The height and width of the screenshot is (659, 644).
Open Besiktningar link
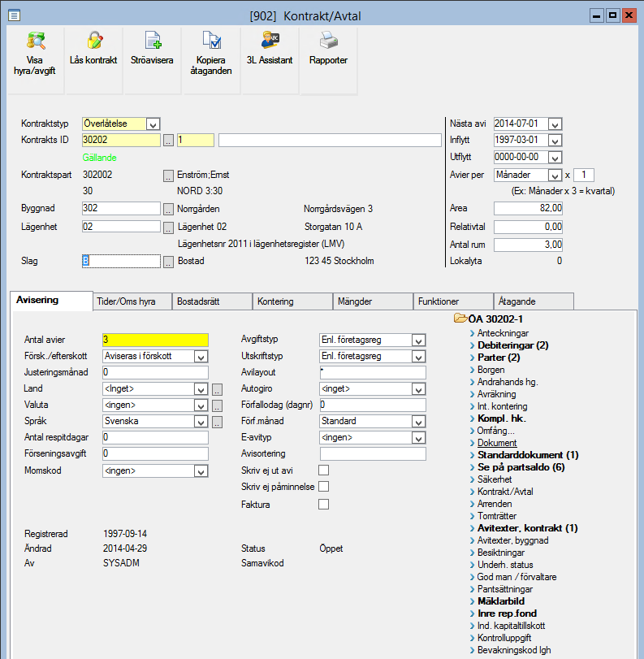(x=501, y=553)
